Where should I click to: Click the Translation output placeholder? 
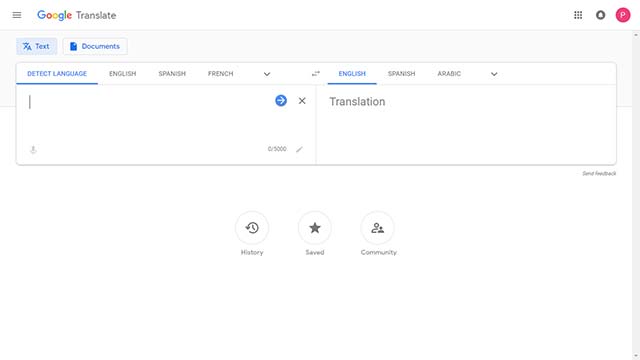357,102
